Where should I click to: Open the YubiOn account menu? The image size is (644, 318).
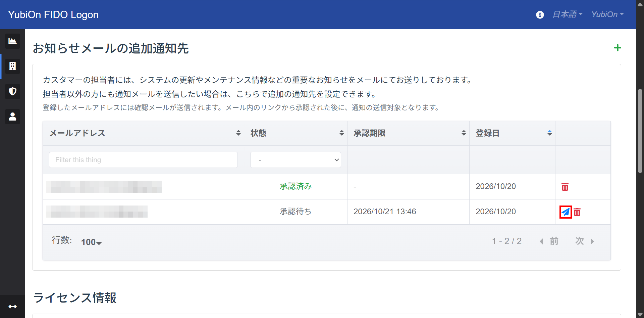click(x=607, y=14)
